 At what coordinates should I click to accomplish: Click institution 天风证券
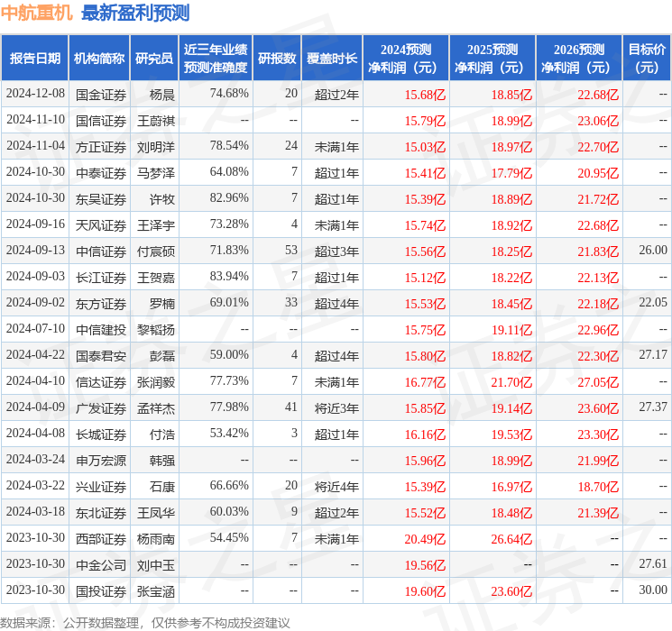(101, 225)
